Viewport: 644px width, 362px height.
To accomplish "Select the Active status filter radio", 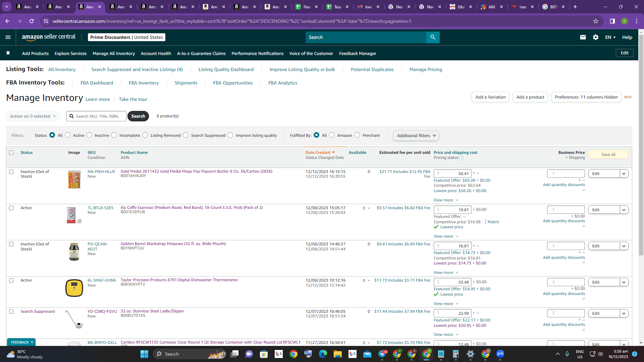I will [x=68, y=135].
